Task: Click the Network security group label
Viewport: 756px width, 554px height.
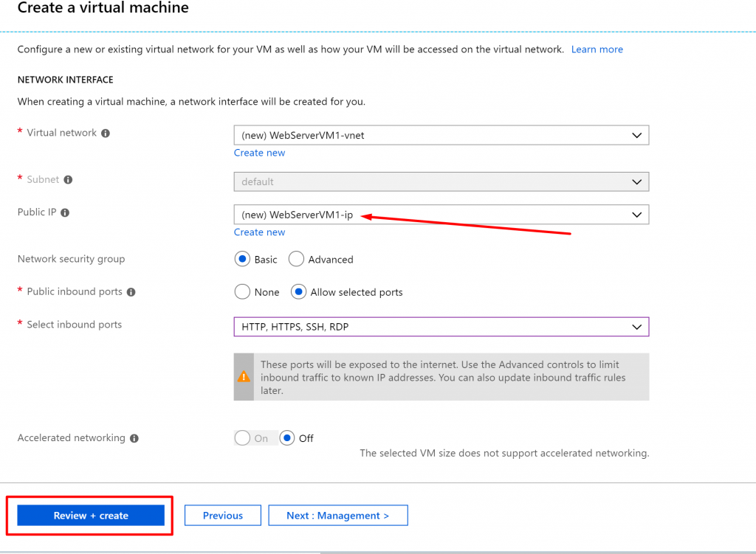Action: click(72, 259)
